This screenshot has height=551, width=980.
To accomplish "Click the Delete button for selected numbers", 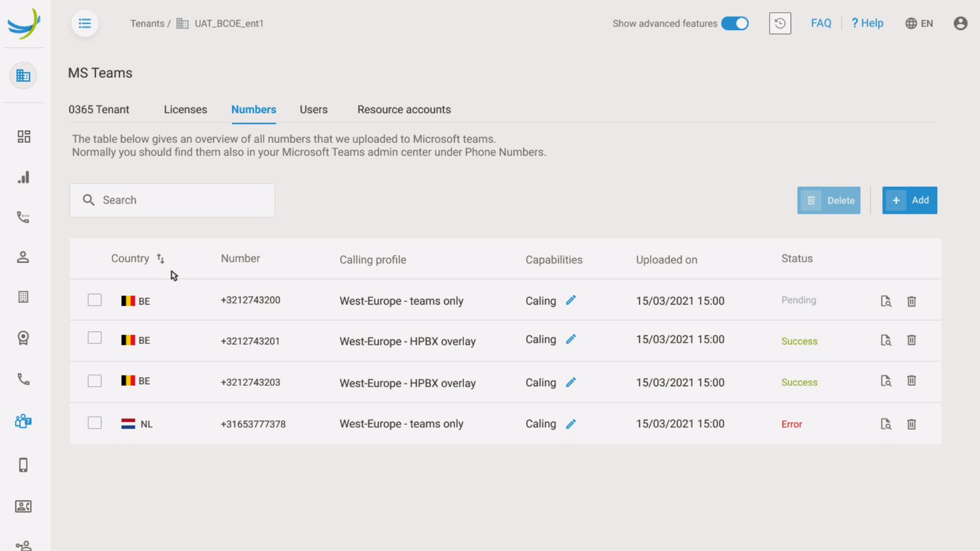I will [828, 200].
